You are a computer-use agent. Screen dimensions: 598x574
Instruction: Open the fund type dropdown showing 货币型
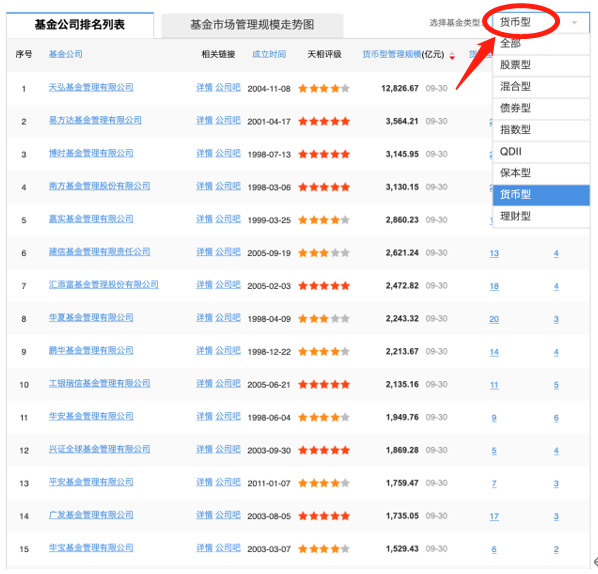(x=541, y=23)
